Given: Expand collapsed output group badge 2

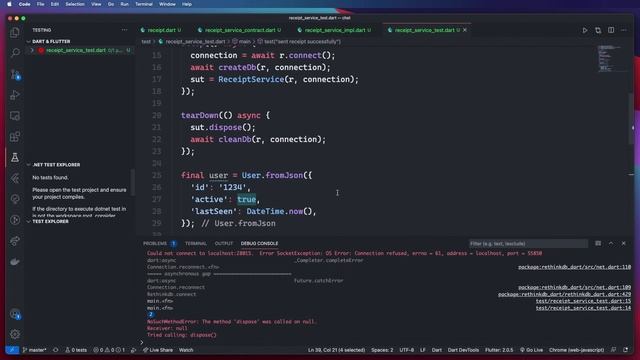Looking at the screenshot, I should 151,314.
